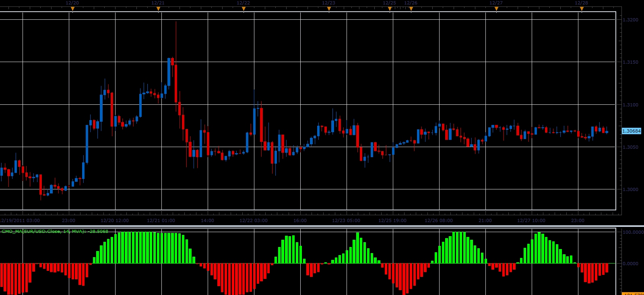
Task: Click the 12/19/2011 03:00 time label
Action: [x=20, y=220]
